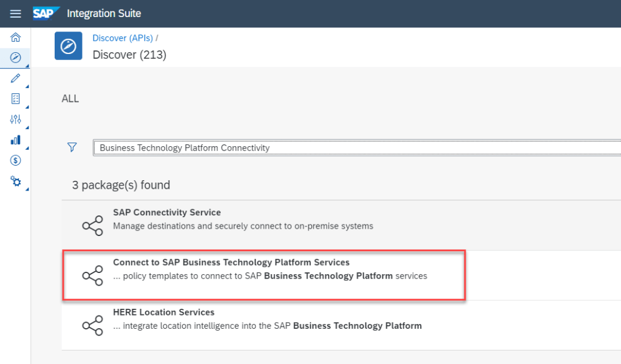Go to Home in the sidebar
621x364 pixels.
(x=16, y=38)
